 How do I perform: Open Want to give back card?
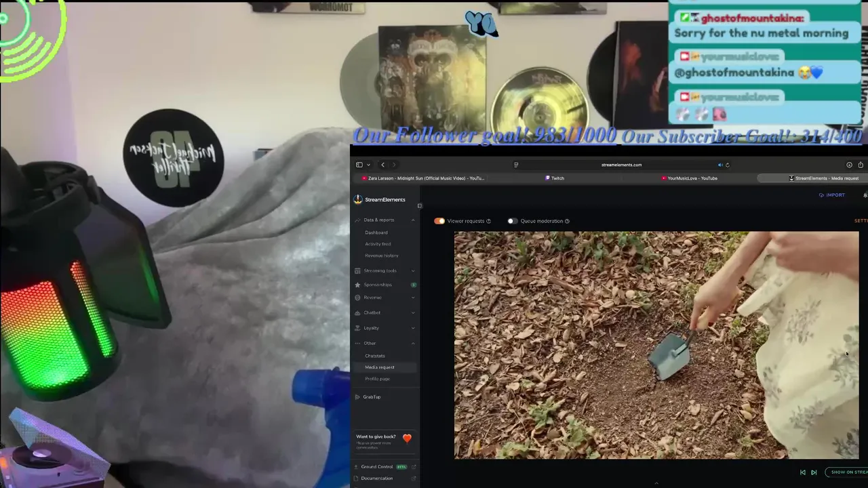click(384, 441)
